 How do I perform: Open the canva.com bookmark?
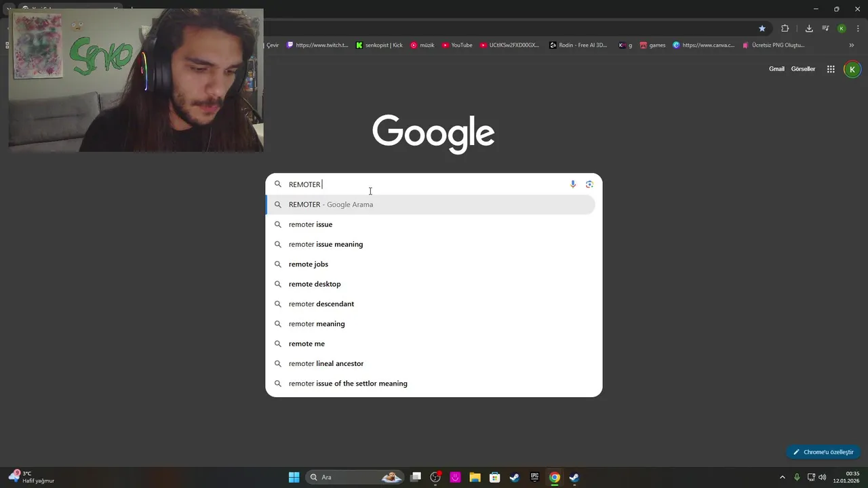703,45
